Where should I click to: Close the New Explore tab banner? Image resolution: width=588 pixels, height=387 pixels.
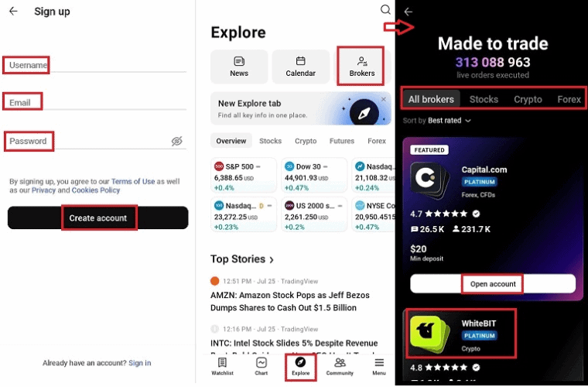click(383, 100)
